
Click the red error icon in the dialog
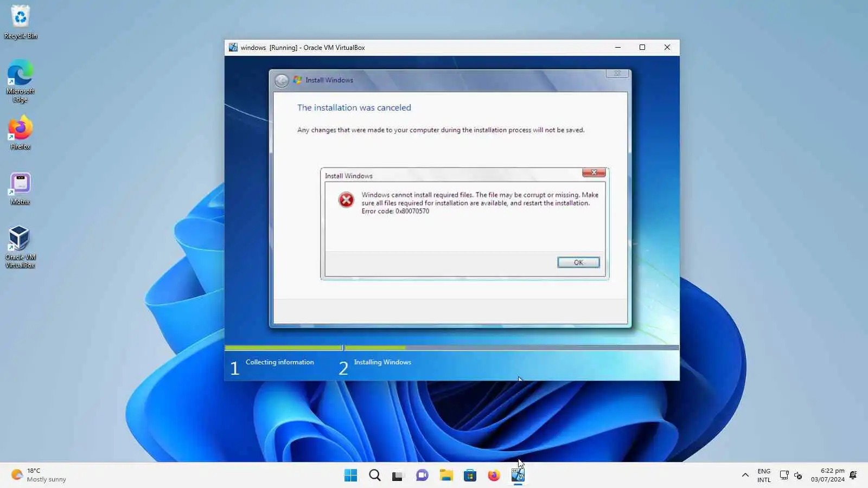point(346,200)
